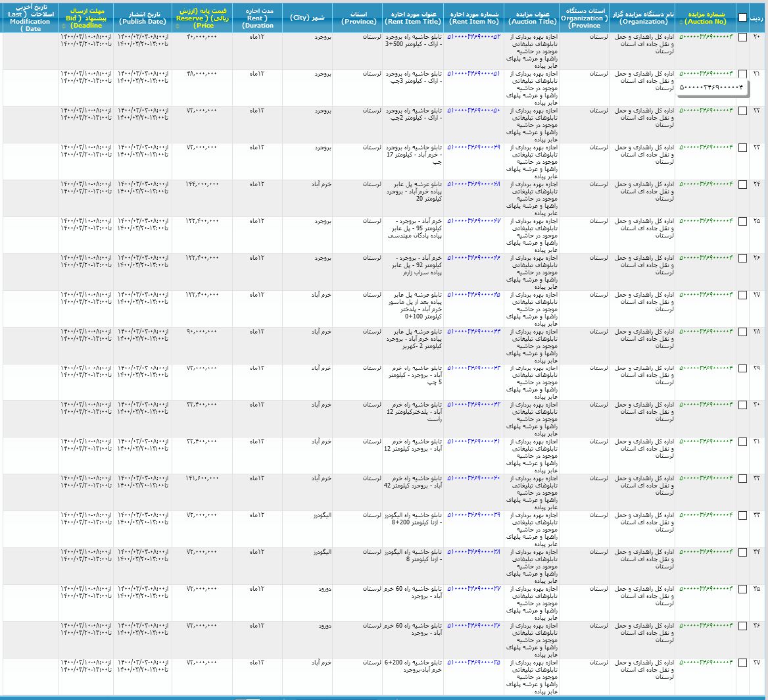Screen dimensions: 768x700
Task: Click the Publish Date column header
Action: [x=142, y=18]
